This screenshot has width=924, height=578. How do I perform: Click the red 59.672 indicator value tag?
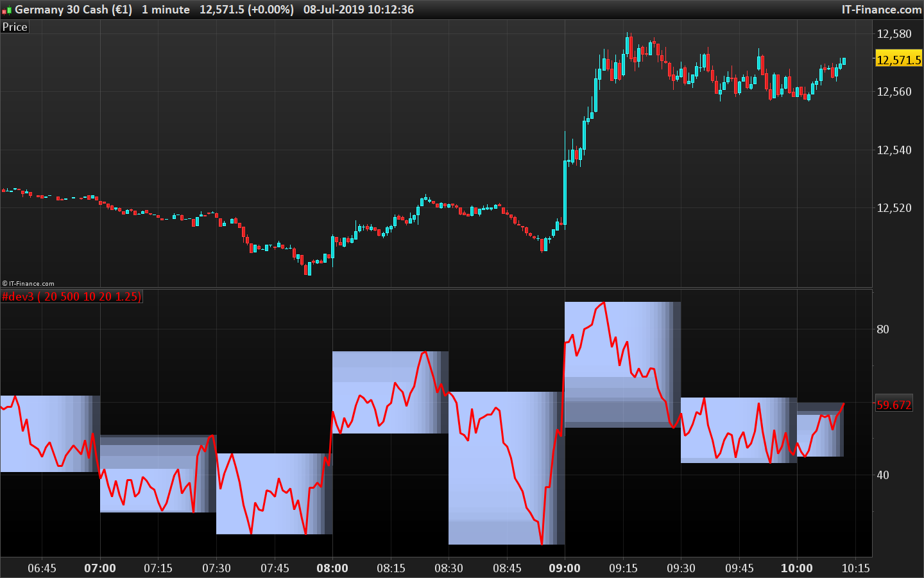(x=894, y=405)
